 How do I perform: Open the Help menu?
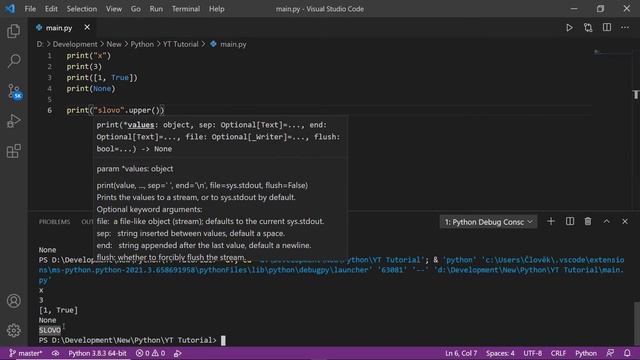(217, 9)
